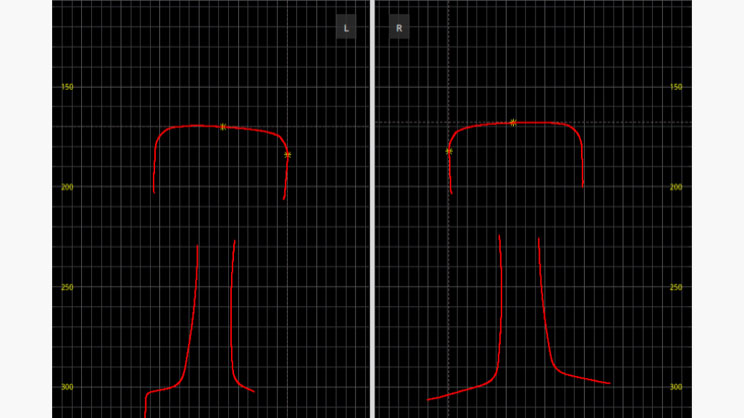Viewport: 744px width, 418px height.
Task: Click left axis label 150
Action: (x=67, y=87)
